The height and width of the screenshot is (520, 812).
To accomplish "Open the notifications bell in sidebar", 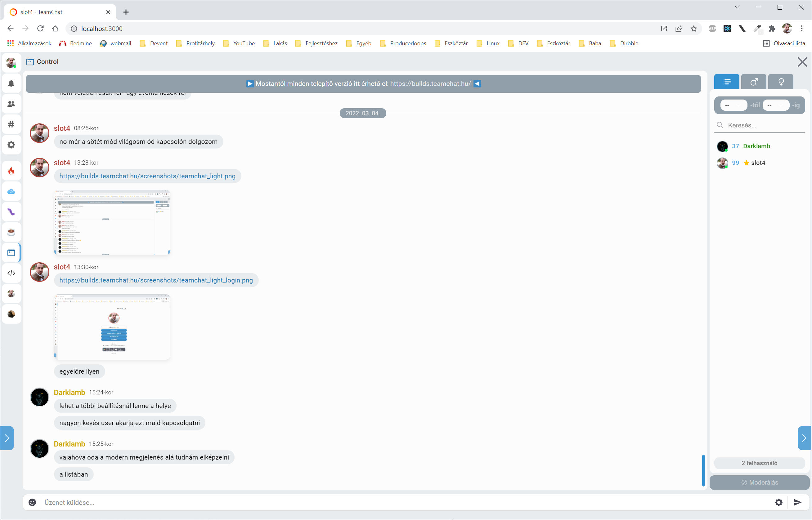I will pyautogui.click(x=11, y=83).
